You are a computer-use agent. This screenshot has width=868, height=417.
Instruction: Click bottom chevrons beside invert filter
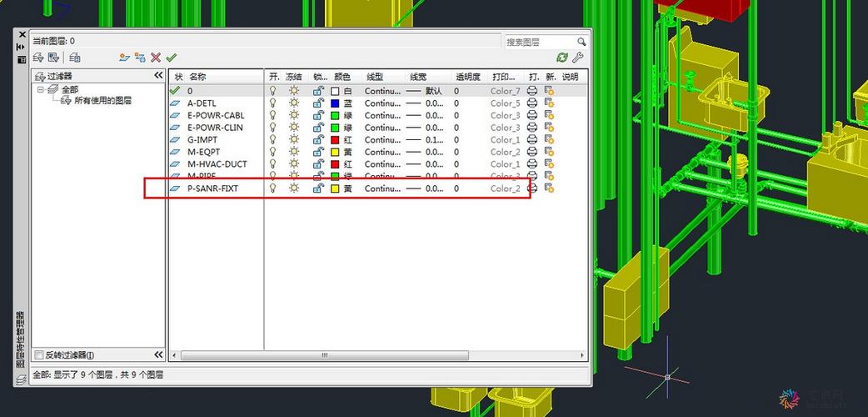coord(158,355)
